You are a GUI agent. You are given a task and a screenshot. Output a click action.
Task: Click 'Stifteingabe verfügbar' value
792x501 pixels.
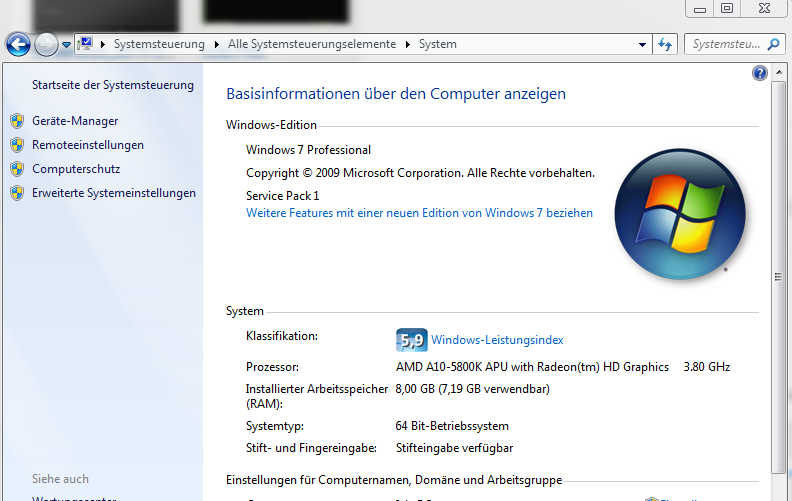point(455,448)
